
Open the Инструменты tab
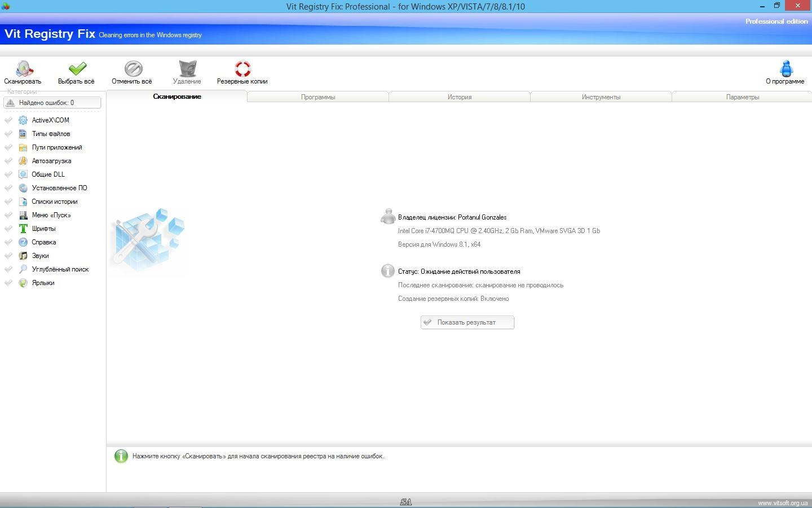[x=601, y=97]
